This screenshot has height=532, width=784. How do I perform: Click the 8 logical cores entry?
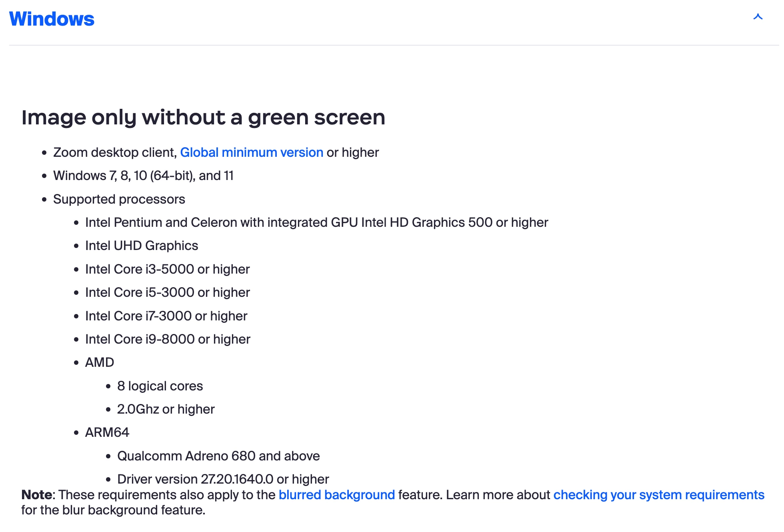pos(160,386)
